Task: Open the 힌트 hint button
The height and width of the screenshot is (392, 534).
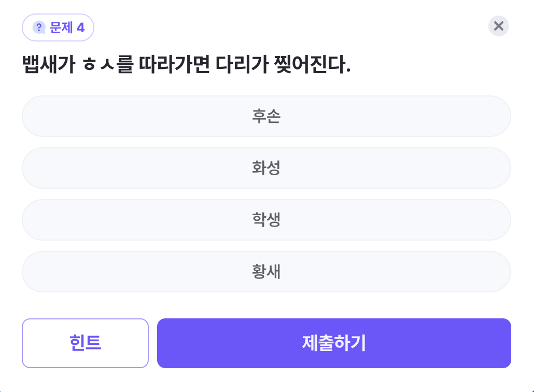Action: coord(85,343)
